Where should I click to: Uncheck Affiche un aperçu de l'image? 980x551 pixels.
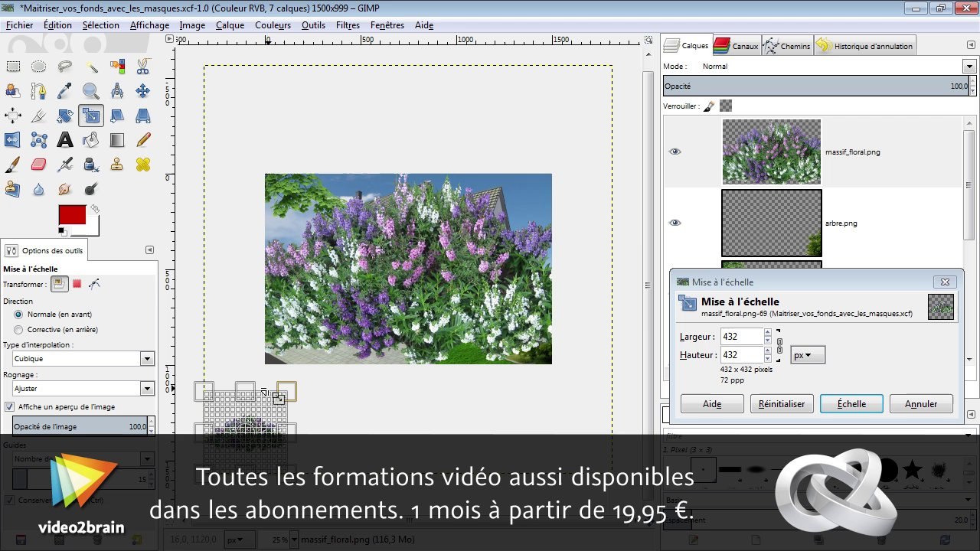[10, 407]
